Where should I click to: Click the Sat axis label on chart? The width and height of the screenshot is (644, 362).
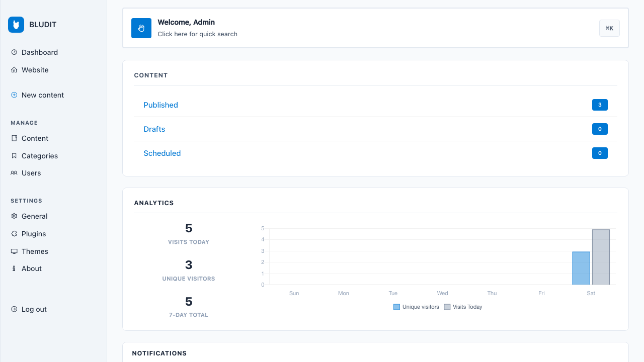click(591, 293)
